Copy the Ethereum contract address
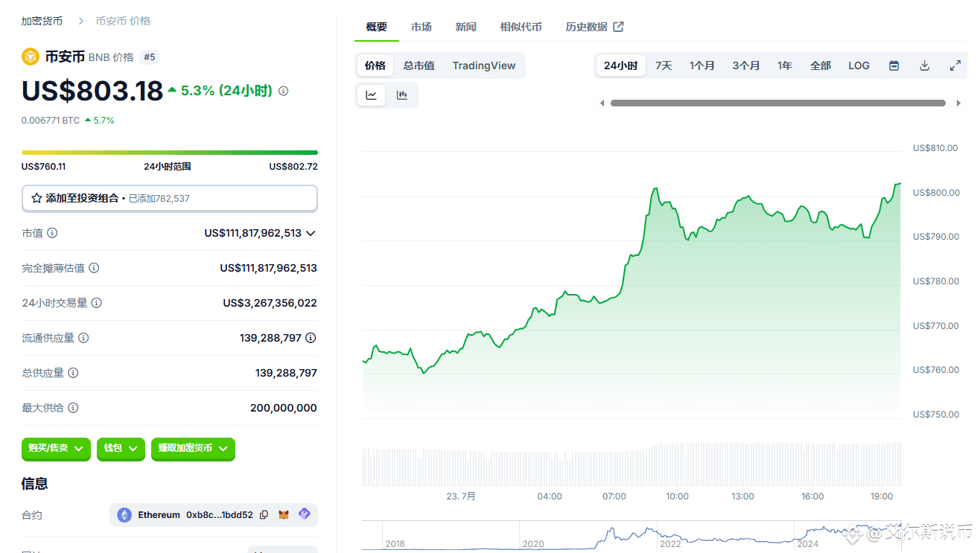Viewport: 980px width, 553px height. [264, 515]
